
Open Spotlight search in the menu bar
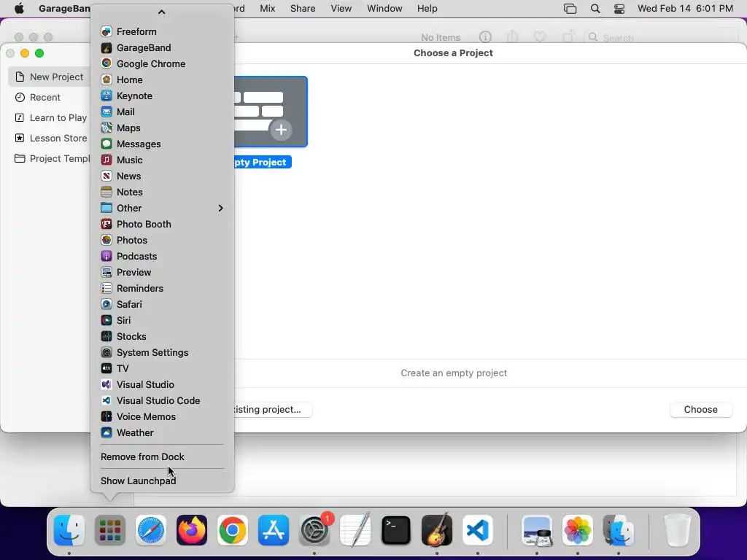click(x=595, y=9)
